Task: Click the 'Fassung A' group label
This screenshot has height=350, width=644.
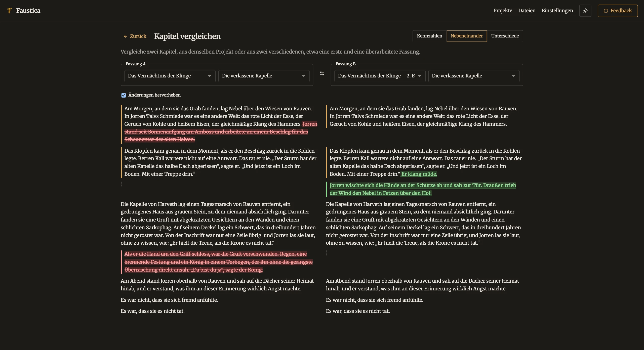Action: click(136, 64)
